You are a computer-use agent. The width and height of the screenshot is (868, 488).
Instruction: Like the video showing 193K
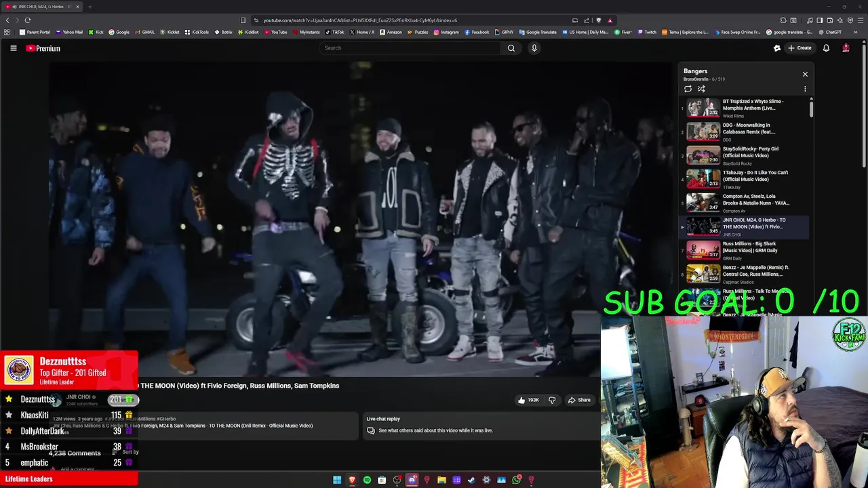(528, 400)
